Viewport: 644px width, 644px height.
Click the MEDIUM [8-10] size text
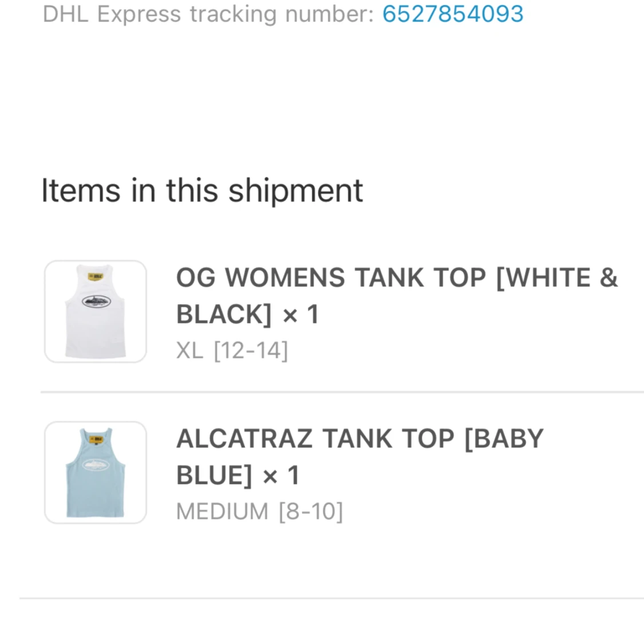point(259,511)
